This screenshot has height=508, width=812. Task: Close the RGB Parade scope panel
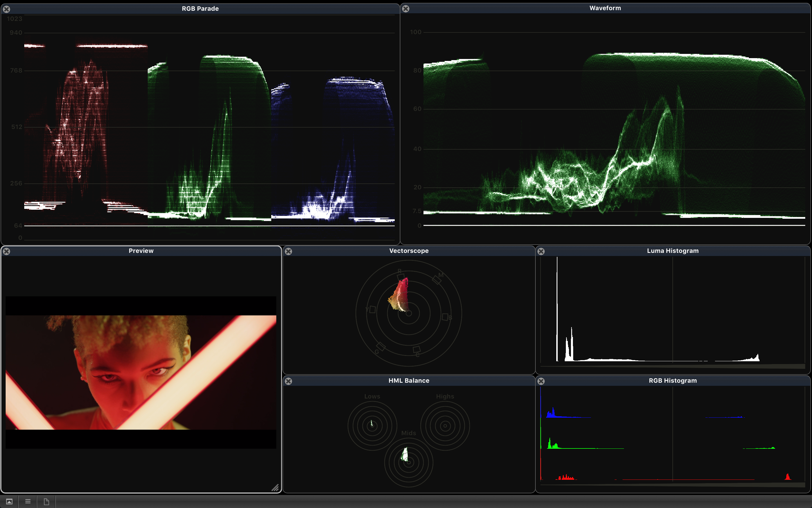[6, 9]
